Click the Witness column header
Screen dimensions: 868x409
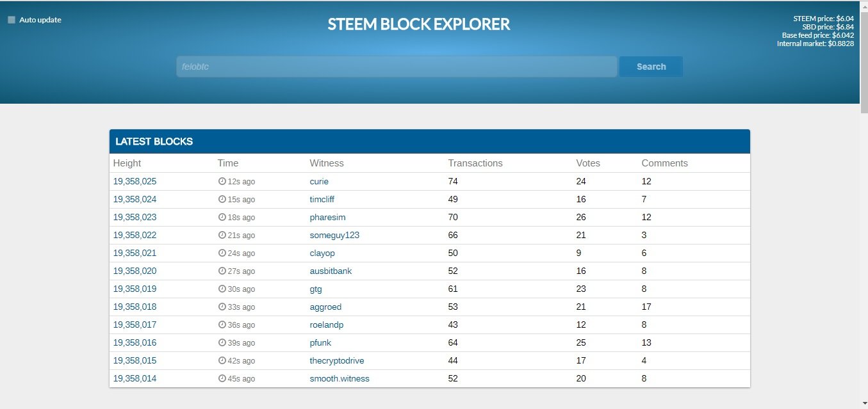pyautogui.click(x=327, y=163)
